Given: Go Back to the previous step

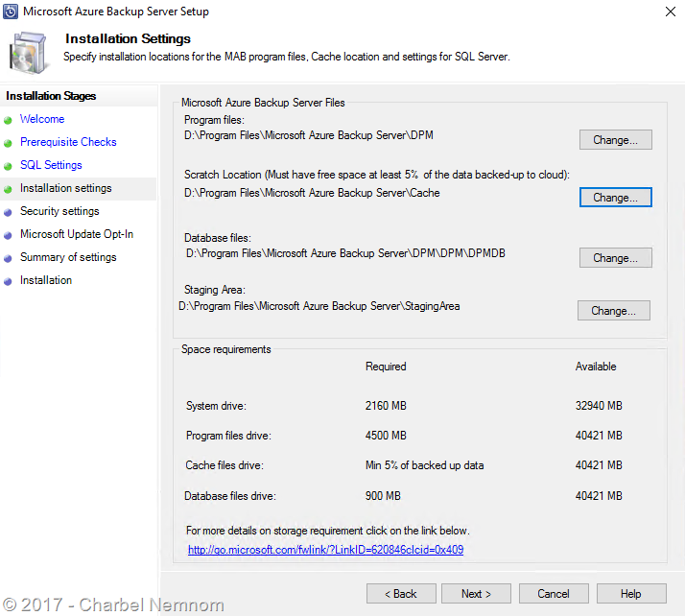Looking at the screenshot, I should (x=401, y=594).
